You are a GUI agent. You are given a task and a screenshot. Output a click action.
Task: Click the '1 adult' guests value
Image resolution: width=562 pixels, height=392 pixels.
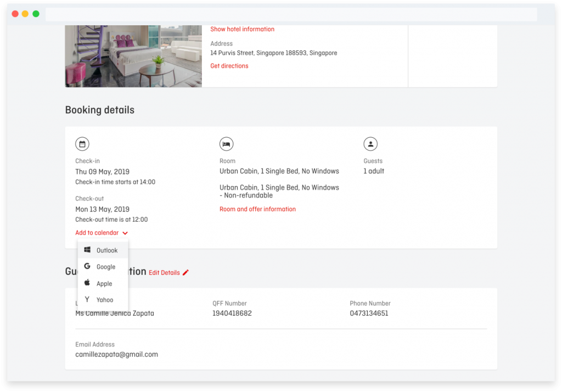click(374, 171)
